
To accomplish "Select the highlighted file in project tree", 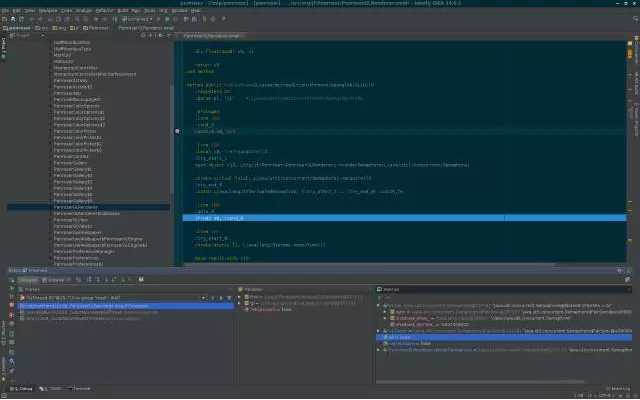I will [x=88, y=207].
